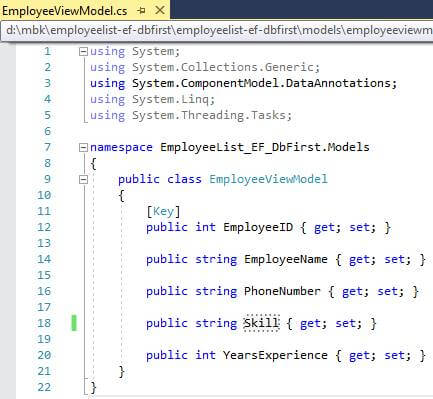Click the green change marker beside line 18

point(74,323)
